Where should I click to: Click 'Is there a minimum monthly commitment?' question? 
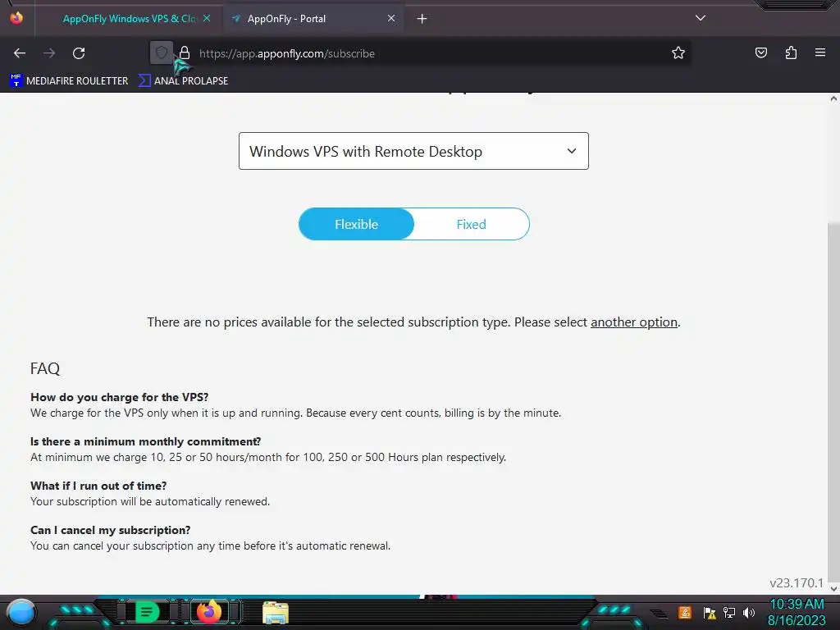[x=146, y=441]
